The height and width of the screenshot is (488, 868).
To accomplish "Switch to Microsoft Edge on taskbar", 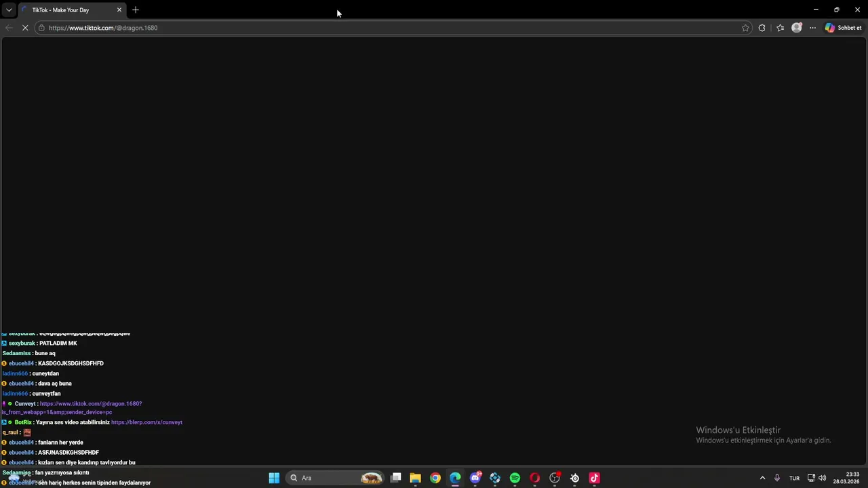I will point(455,478).
